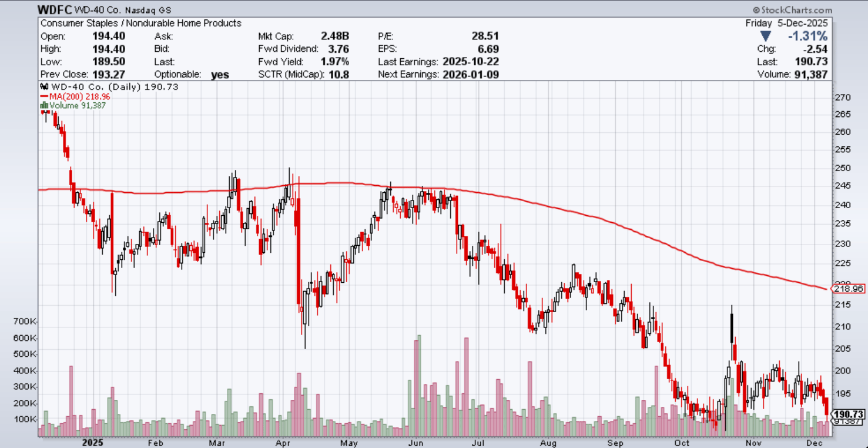
Task: Click the Optionable value 'yes'
Action: point(220,75)
